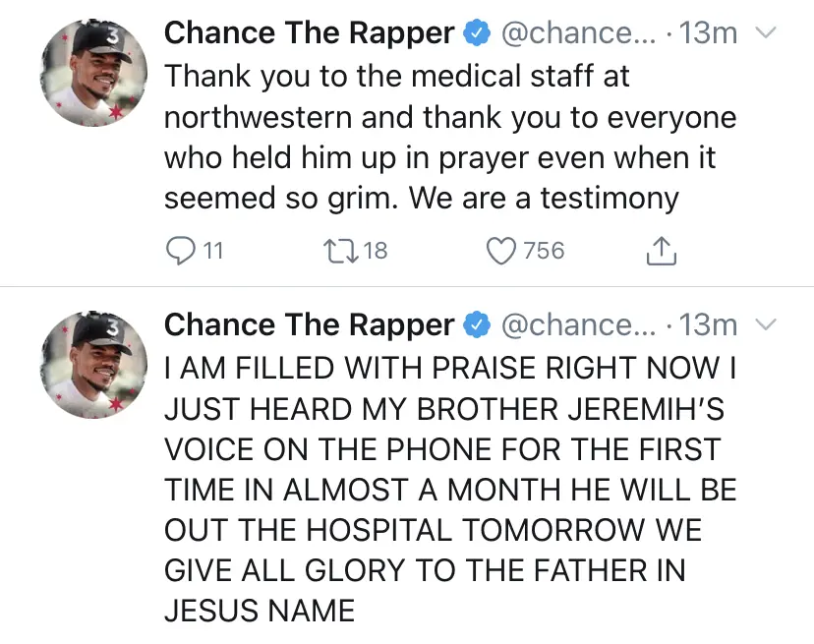Reply to the Northwestern medical staff tweet
This screenshot has width=814, height=644.
pos(179,251)
